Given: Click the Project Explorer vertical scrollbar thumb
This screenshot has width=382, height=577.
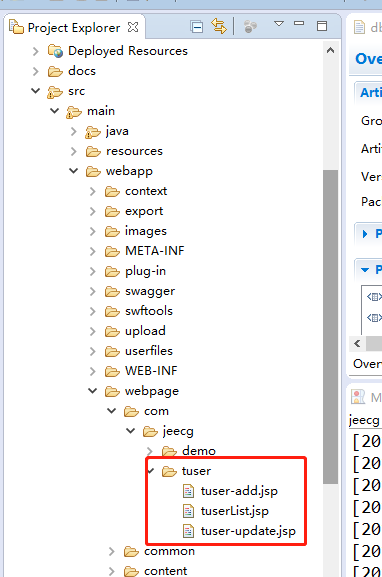Looking at the screenshot, I should pos(330,327).
